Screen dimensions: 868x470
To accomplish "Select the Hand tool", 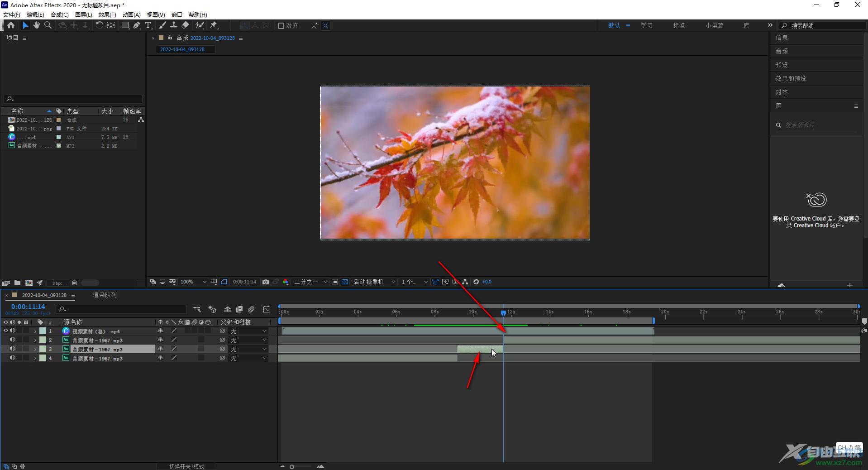I will pos(37,25).
